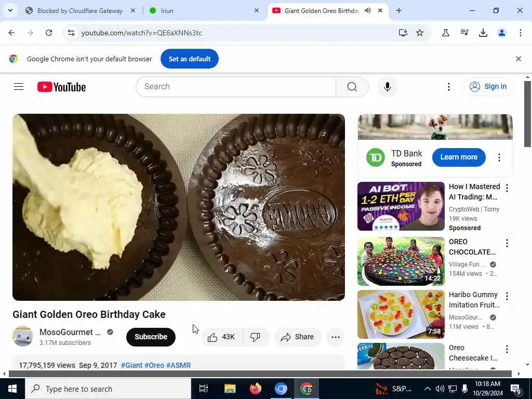The width and height of the screenshot is (532, 399).
Task: Open Task View on the taskbar
Action: (x=203, y=389)
